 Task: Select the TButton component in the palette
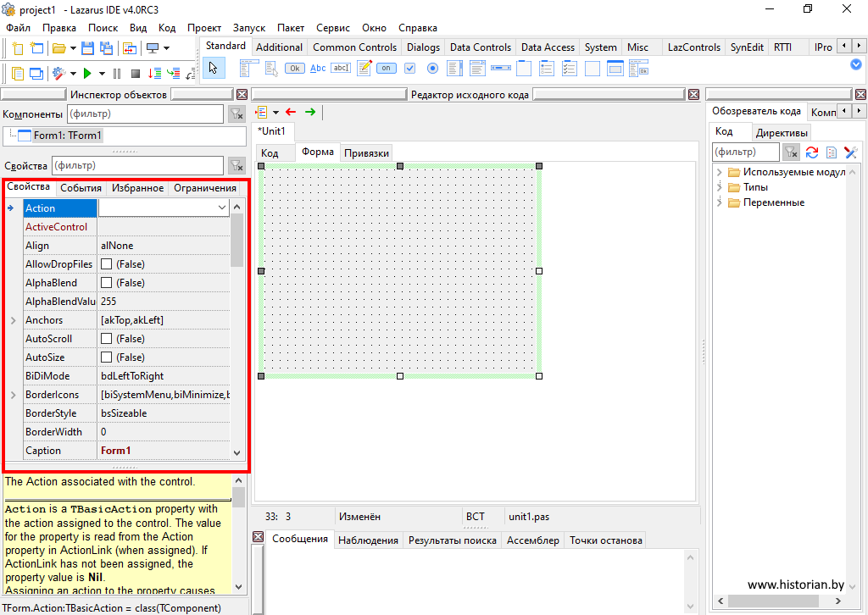[295, 69]
